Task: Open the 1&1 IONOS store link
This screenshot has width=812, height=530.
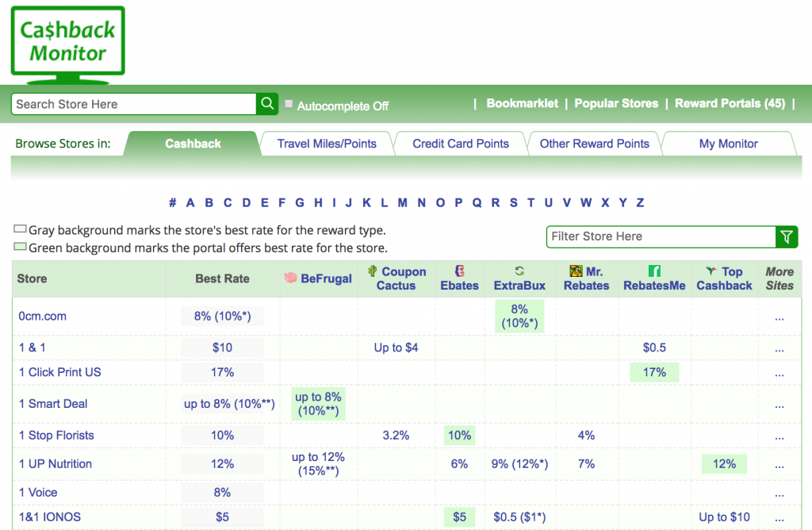Action: tap(50, 517)
